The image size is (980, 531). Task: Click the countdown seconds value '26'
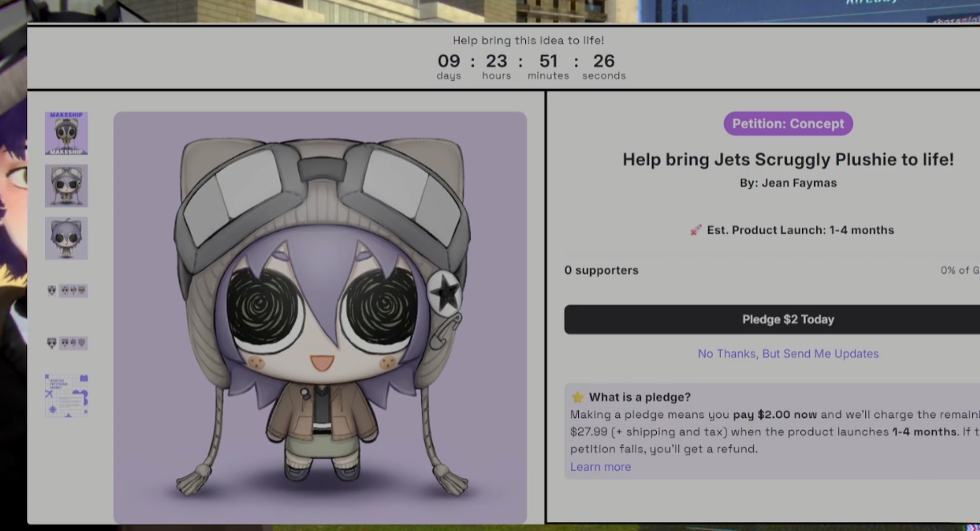click(x=604, y=61)
